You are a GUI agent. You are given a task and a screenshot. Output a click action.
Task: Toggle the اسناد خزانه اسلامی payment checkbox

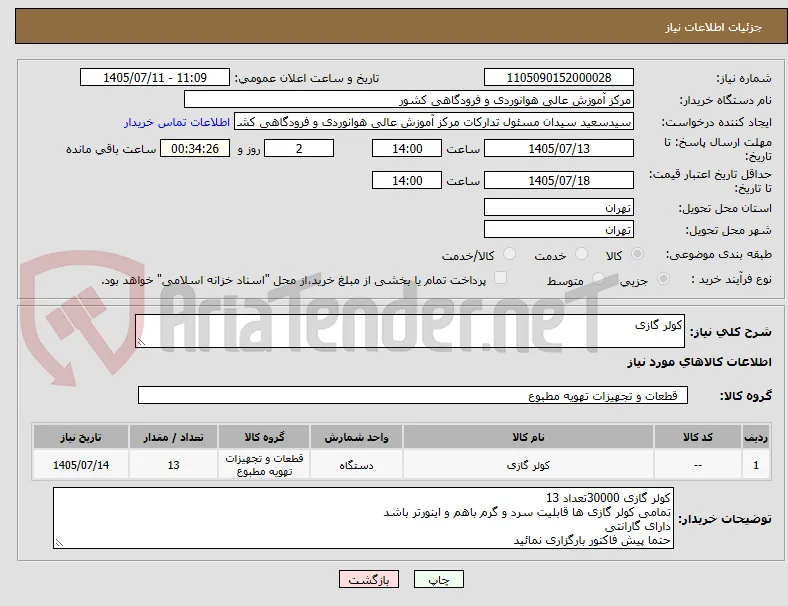pos(501,278)
